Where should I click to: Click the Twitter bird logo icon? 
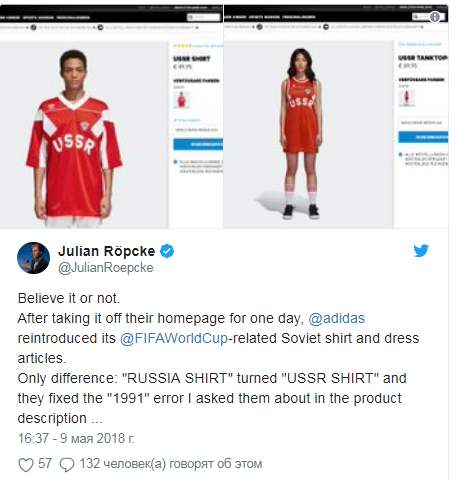pyautogui.click(x=421, y=251)
